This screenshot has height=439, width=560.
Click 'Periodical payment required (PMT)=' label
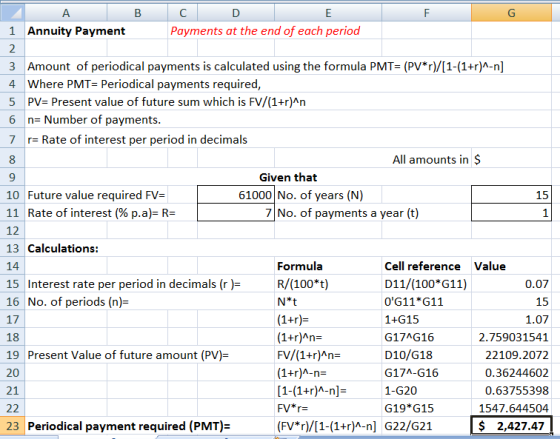[x=129, y=426]
